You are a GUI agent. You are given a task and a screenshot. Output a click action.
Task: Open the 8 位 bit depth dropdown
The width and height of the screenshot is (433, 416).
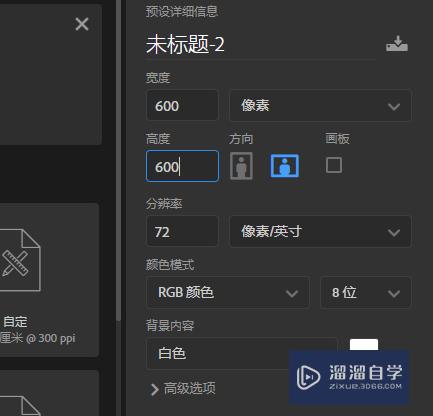366,292
